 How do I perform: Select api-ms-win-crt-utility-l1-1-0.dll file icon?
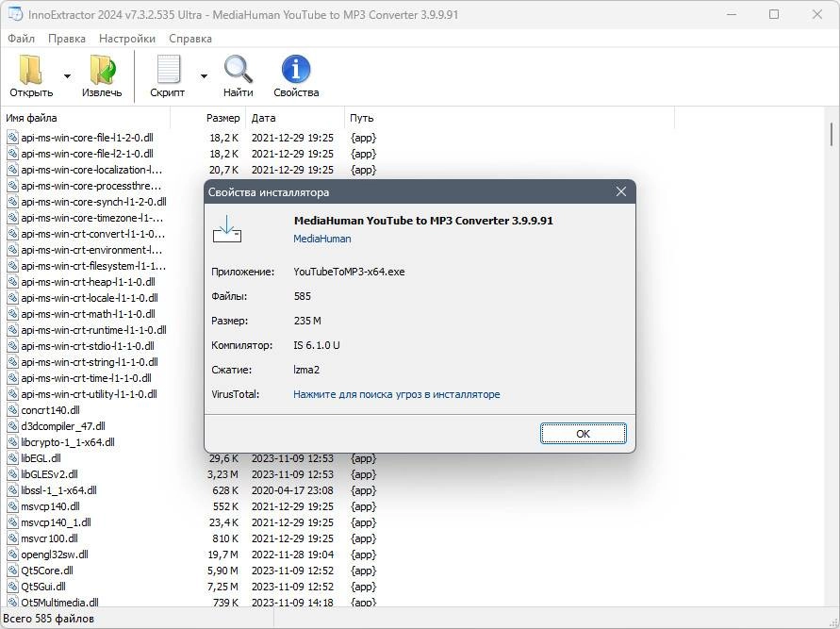13,394
